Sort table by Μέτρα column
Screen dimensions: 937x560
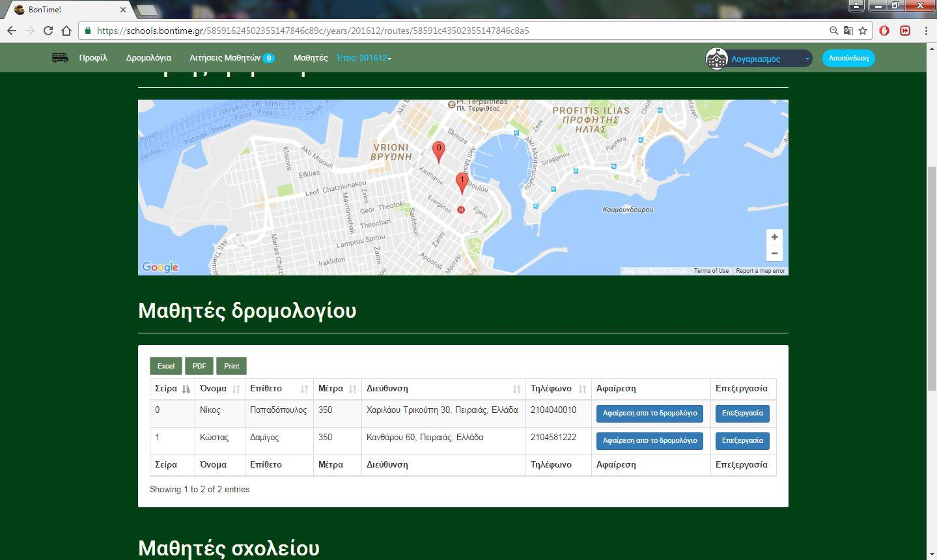coord(337,389)
